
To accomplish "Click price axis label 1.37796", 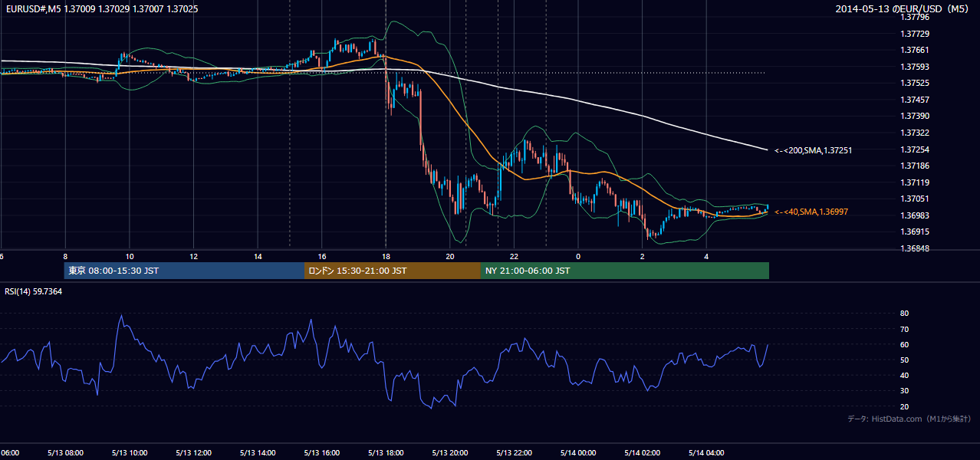I will [x=915, y=16].
